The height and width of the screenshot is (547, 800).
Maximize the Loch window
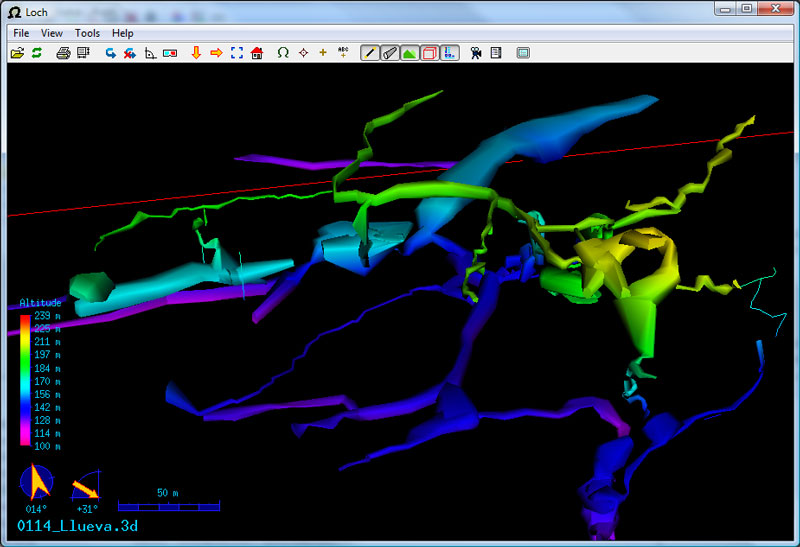click(746, 9)
